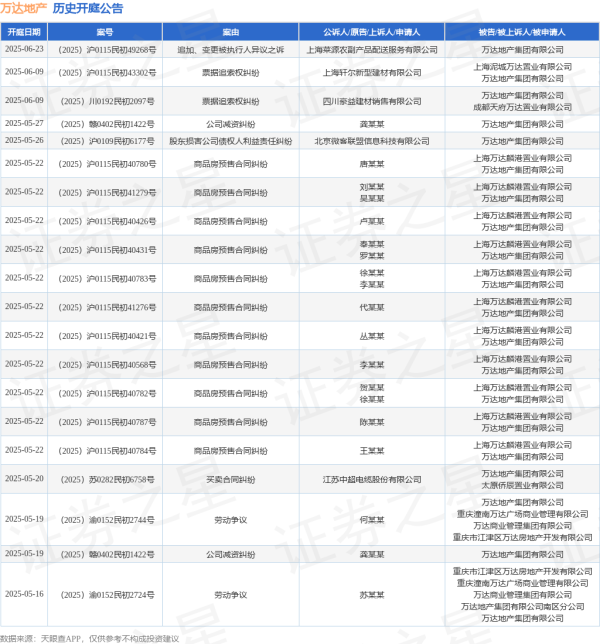Viewport: 600px width, 644px height.
Task: Click the 公诉人/原告/上诉人/申请人 column header
Action: [372, 32]
